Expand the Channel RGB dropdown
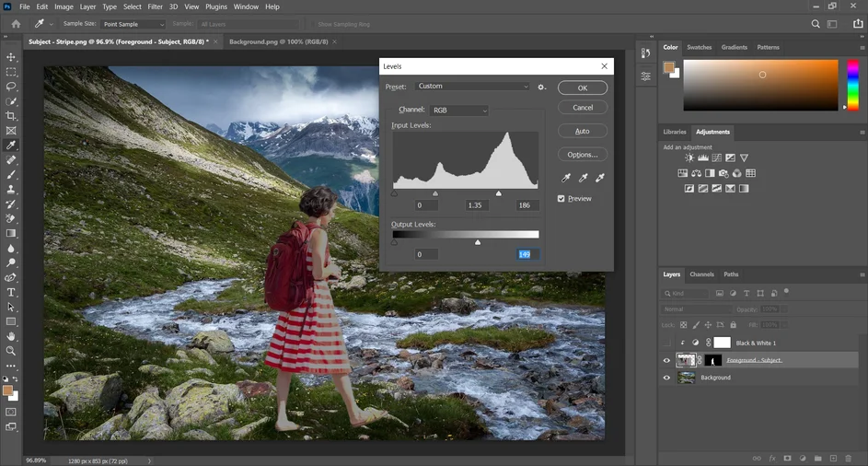This screenshot has width=868, height=466. tap(458, 111)
